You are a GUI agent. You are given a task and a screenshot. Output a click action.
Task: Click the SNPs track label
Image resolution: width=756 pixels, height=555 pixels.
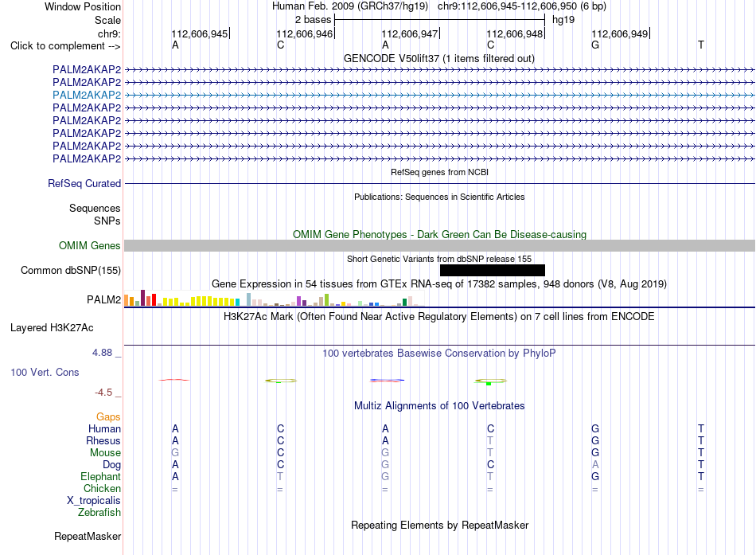107,221
